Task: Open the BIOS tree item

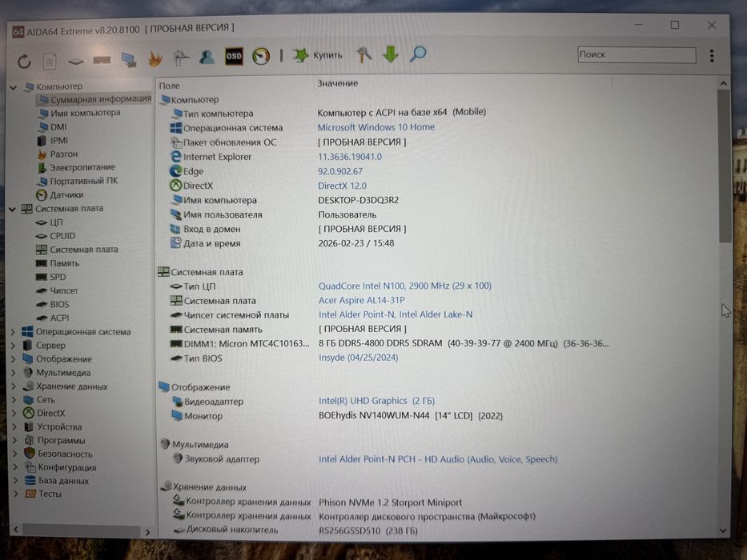Action: pyautogui.click(x=52, y=304)
